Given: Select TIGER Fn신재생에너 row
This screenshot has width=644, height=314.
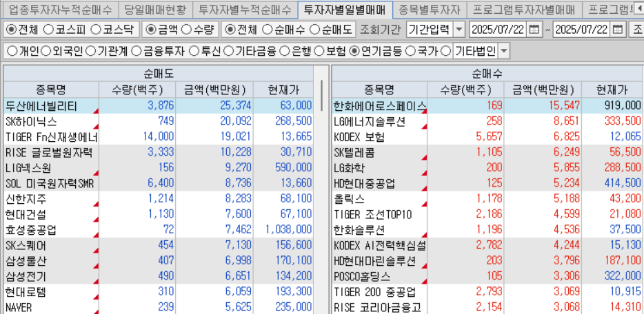Looking at the screenshot, I should (158, 137).
